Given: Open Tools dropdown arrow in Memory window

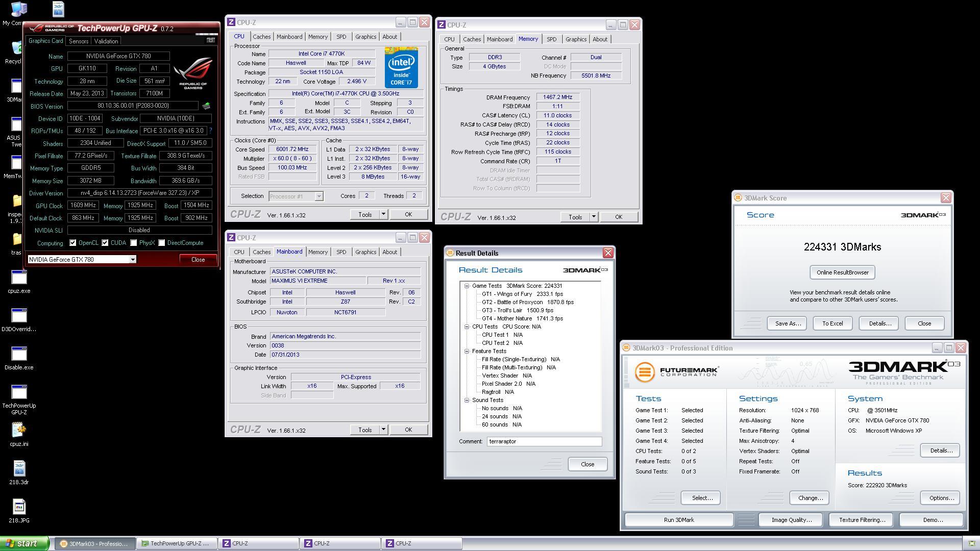Looking at the screenshot, I should 594,217.
